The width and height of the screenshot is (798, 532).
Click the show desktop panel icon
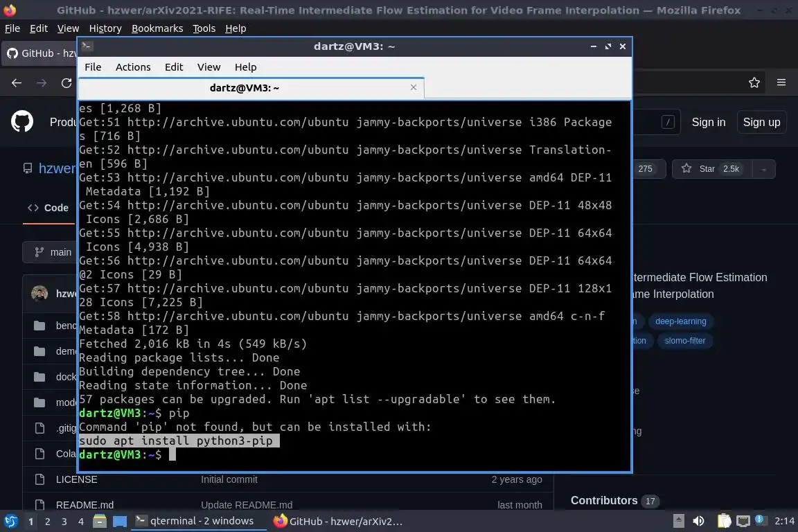pos(120,522)
